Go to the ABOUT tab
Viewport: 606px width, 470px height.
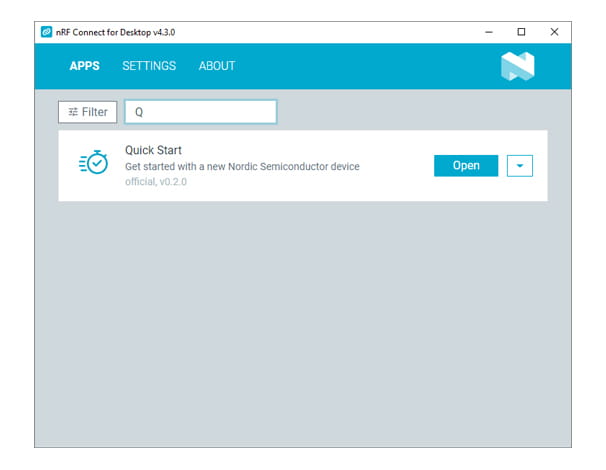217,66
